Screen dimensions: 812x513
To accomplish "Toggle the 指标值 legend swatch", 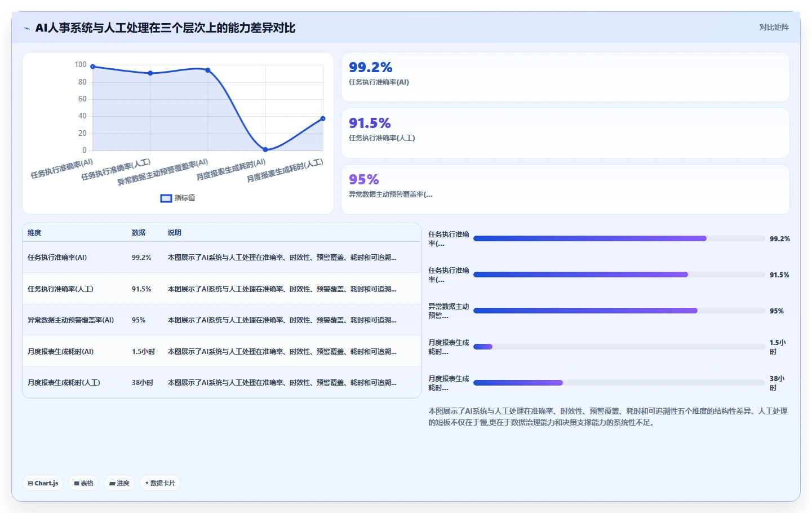I will click(x=166, y=198).
